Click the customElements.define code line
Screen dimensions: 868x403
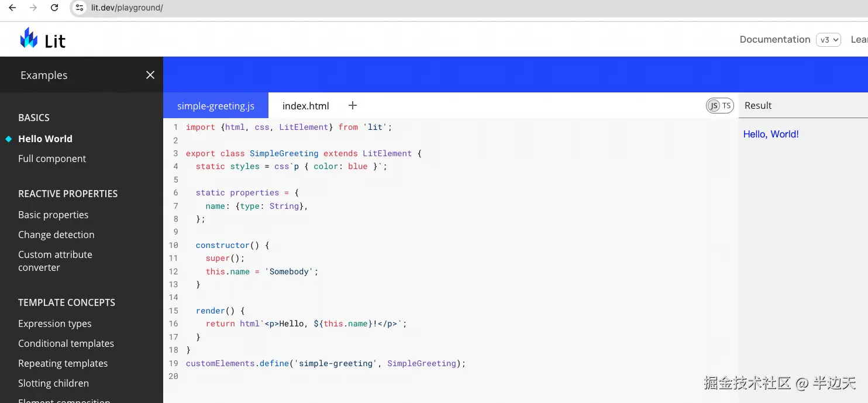click(326, 363)
